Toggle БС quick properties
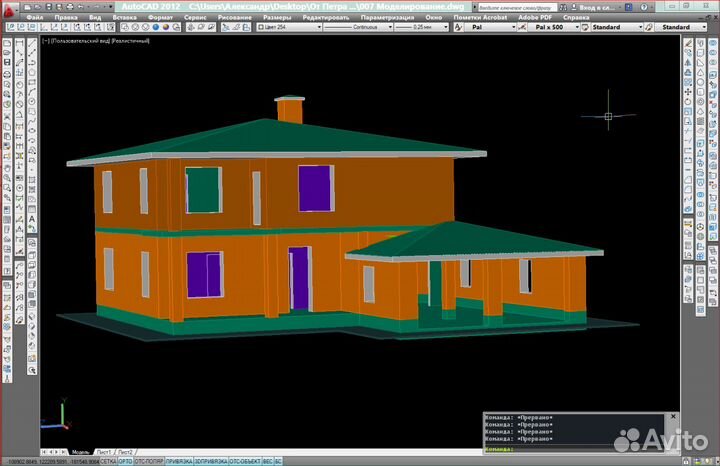Screen dimensions: 720x466 click(x=278, y=461)
